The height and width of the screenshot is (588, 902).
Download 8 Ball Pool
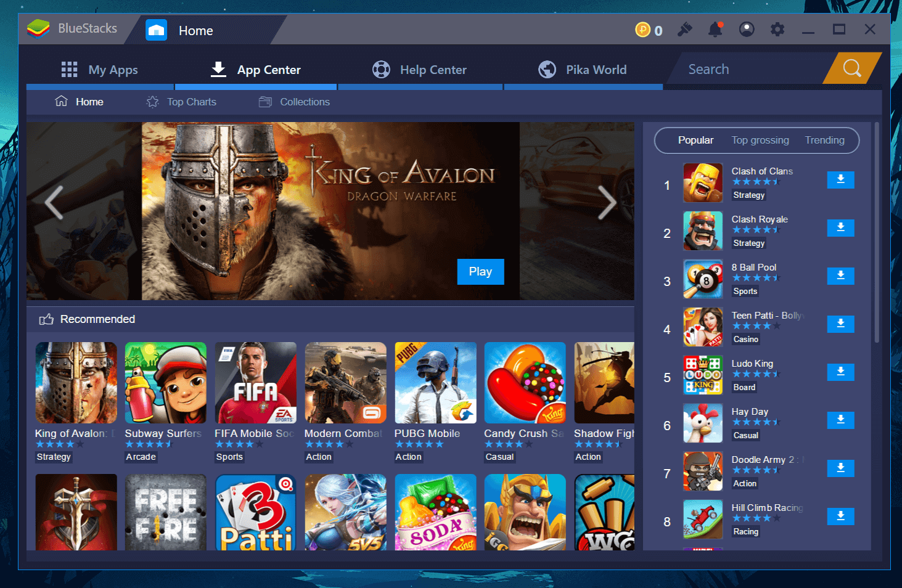click(840, 276)
